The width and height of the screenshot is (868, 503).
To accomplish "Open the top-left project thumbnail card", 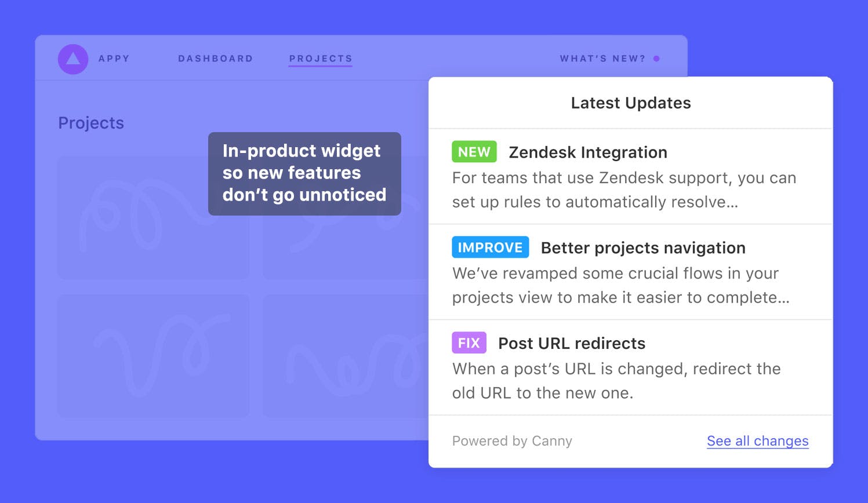I will point(154,217).
